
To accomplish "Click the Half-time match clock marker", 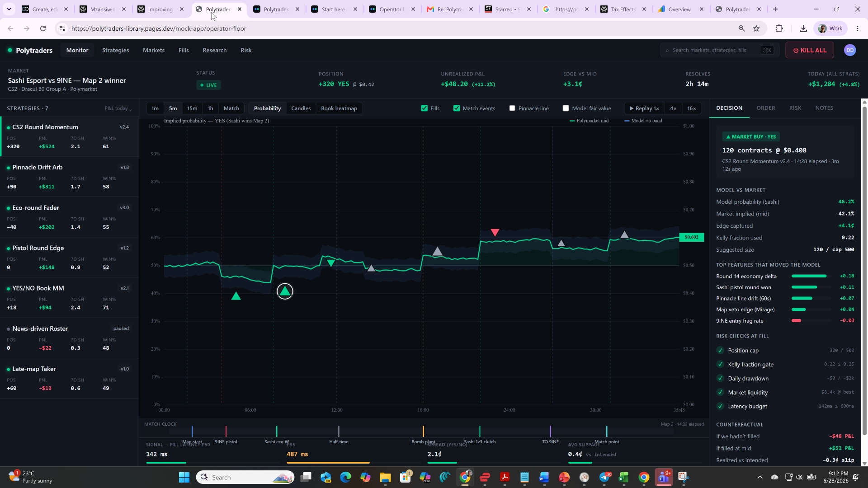I will [x=339, y=432].
